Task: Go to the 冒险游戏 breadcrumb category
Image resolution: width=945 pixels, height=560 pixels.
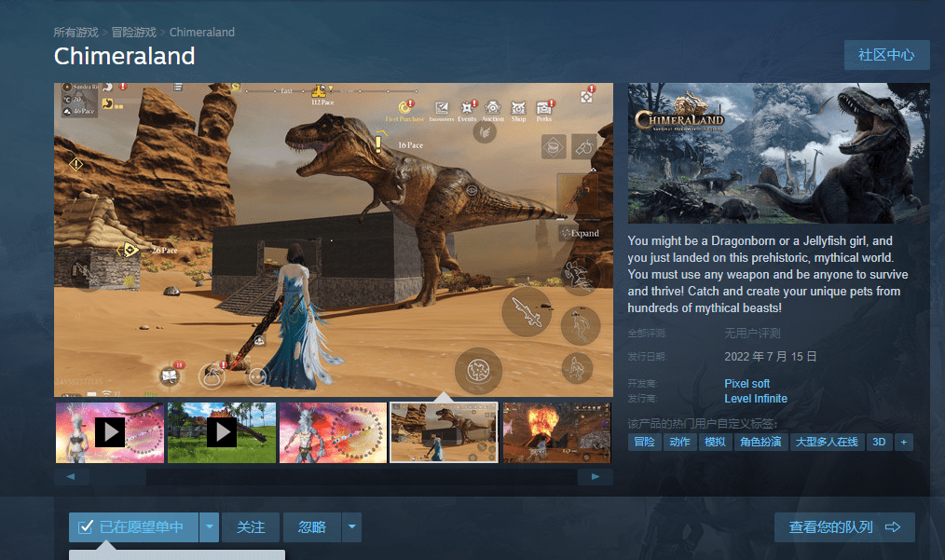Action: 134,33
